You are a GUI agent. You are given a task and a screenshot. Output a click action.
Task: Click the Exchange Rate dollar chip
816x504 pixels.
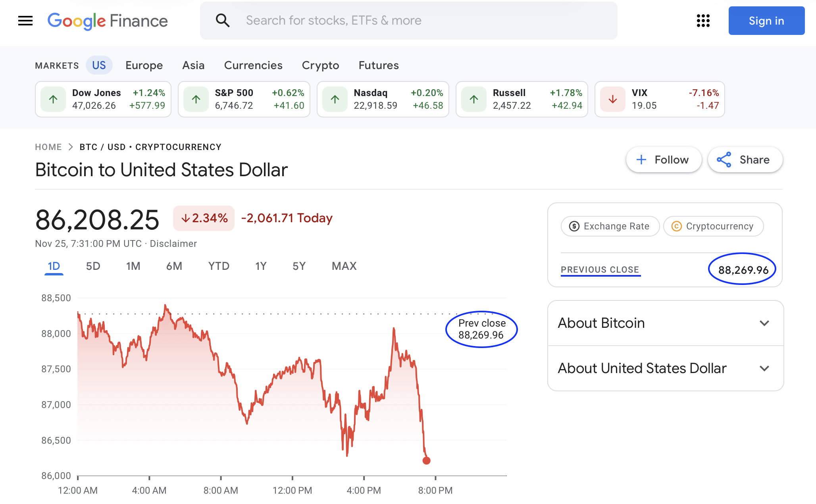610,226
